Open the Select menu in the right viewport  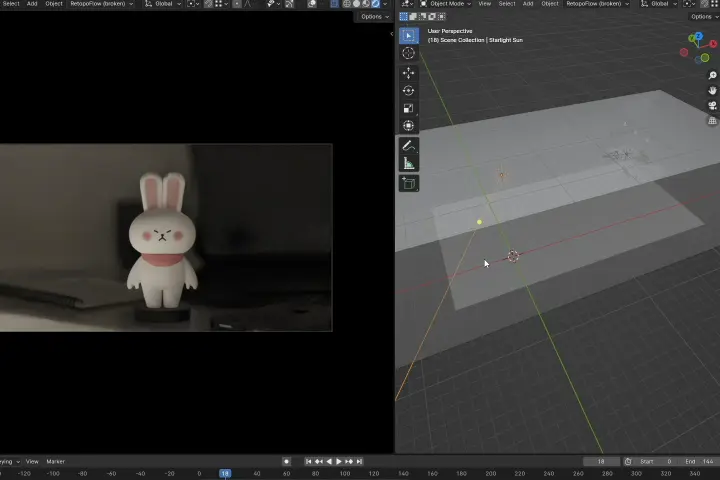[507, 4]
